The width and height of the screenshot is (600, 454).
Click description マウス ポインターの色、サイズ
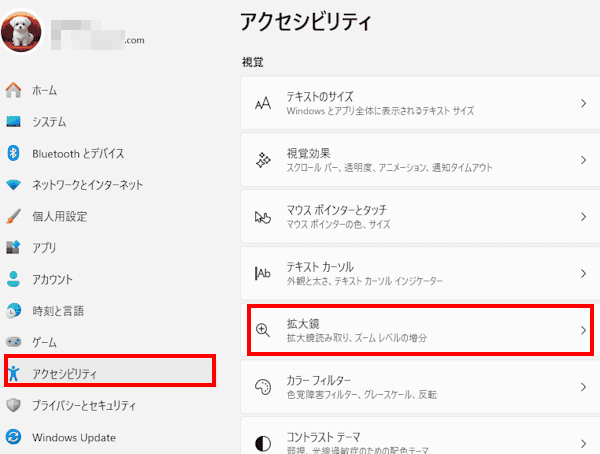pyautogui.click(x=338, y=224)
